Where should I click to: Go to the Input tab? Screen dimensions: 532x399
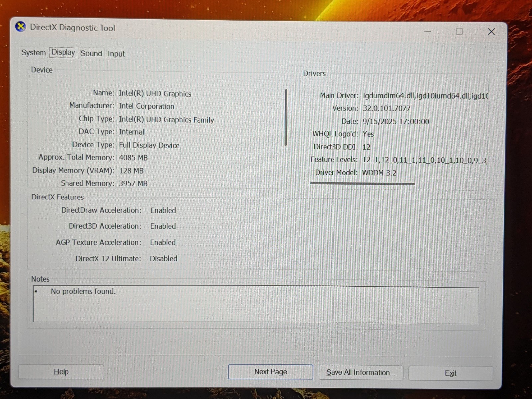pos(116,54)
